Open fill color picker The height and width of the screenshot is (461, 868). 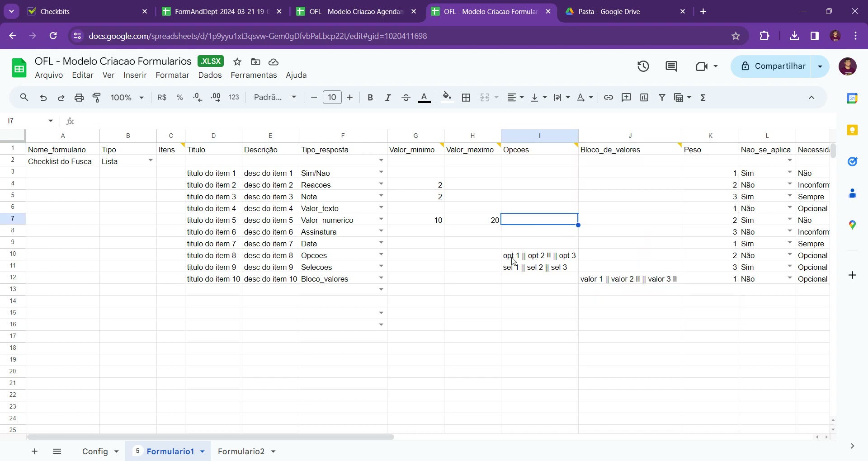447,98
